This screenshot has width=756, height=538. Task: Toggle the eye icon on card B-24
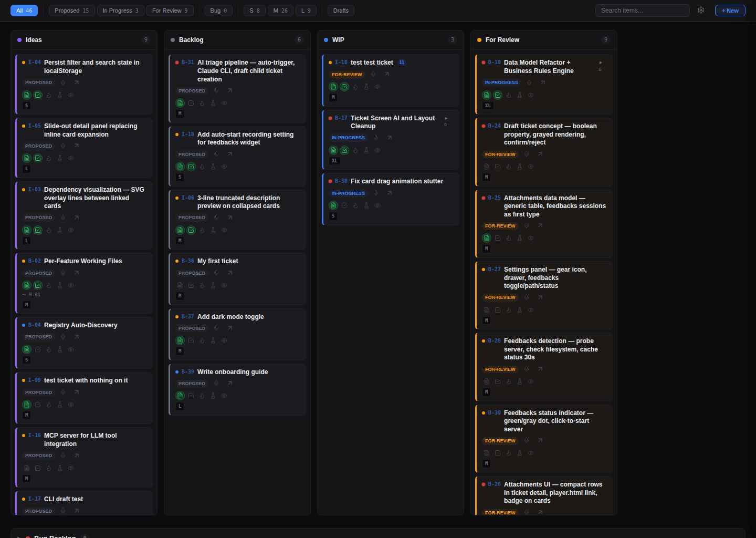coord(531,167)
